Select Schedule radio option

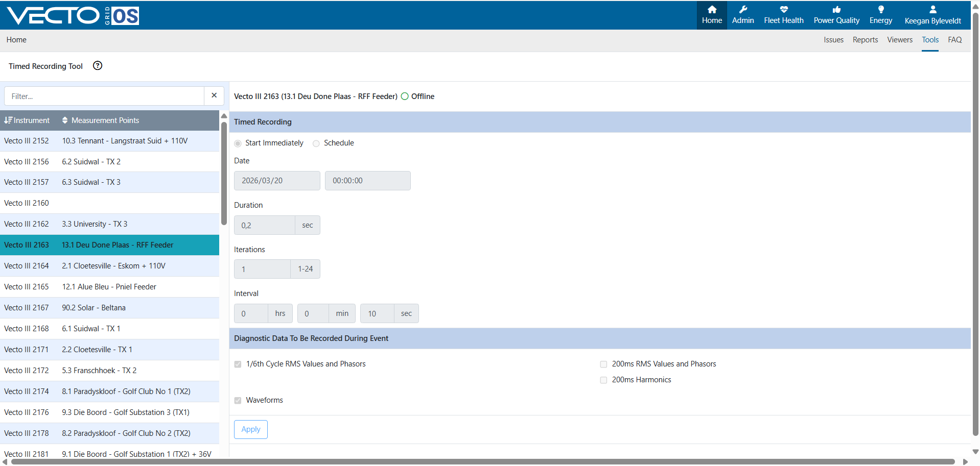(316, 143)
